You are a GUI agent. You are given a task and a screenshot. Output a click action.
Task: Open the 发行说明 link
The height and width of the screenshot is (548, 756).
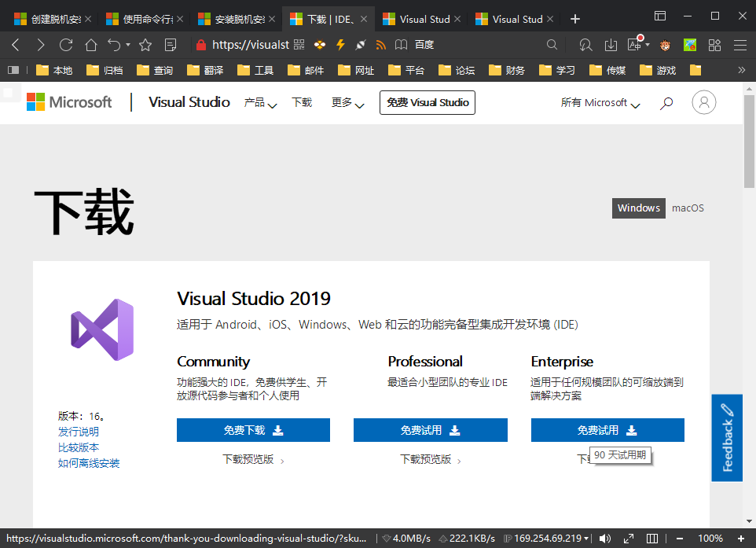[x=79, y=431]
